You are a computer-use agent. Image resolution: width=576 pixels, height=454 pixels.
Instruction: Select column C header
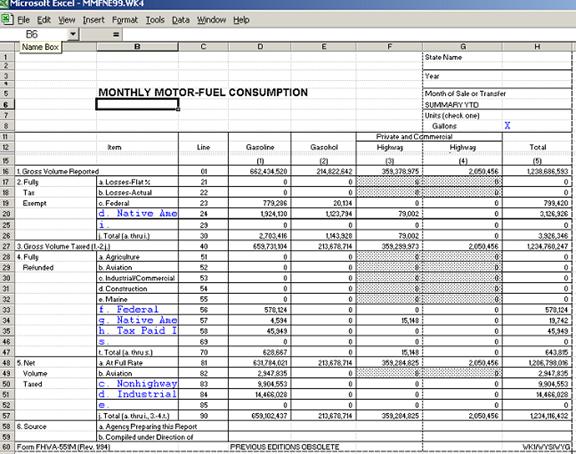[x=203, y=47]
